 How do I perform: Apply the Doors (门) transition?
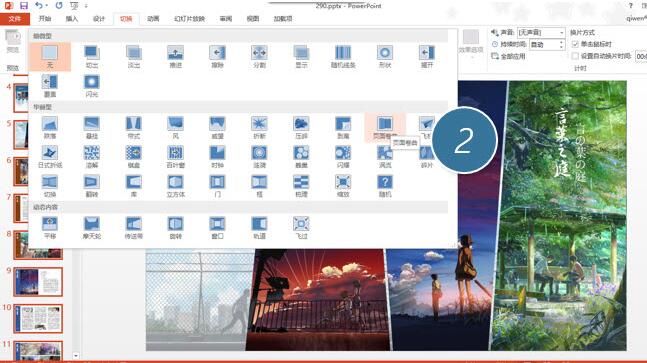[x=217, y=186]
